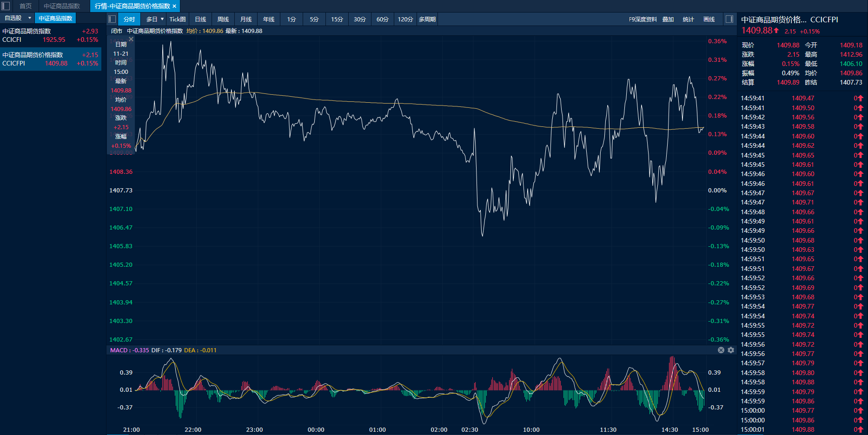868x435 pixels.
Task: Toggle the main sidebar icon in top-left corner
Action: (x=6, y=6)
